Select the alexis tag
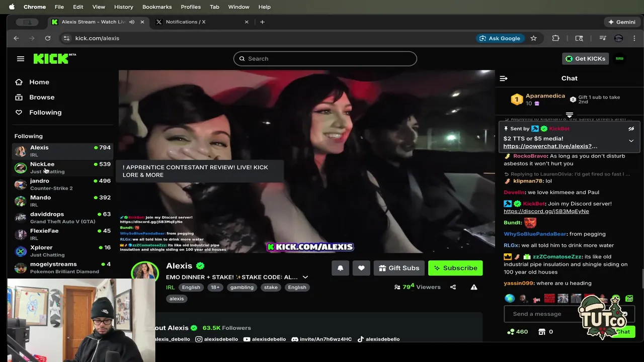 click(x=177, y=299)
